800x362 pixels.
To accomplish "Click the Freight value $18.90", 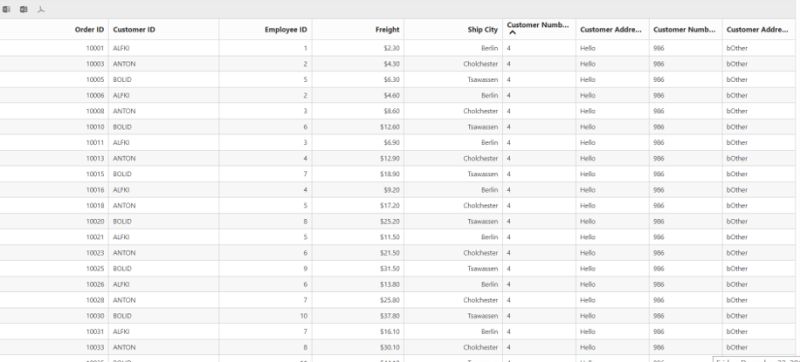I will click(390, 174).
